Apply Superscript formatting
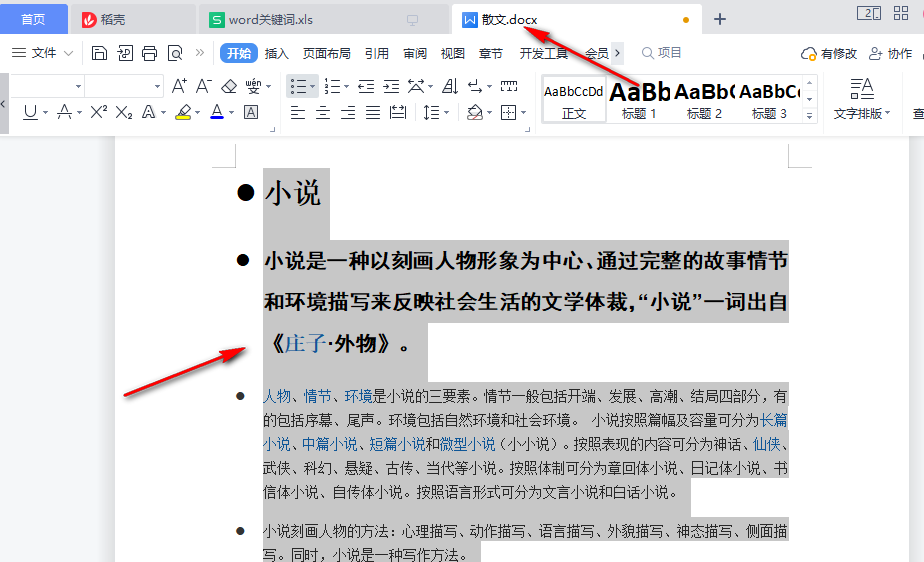Viewport: 924px width, 562px height. click(x=98, y=112)
